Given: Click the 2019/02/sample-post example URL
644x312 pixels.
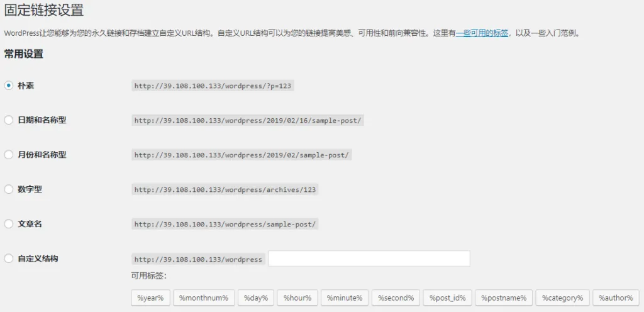Looking at the screenshot, I should 242,155.
